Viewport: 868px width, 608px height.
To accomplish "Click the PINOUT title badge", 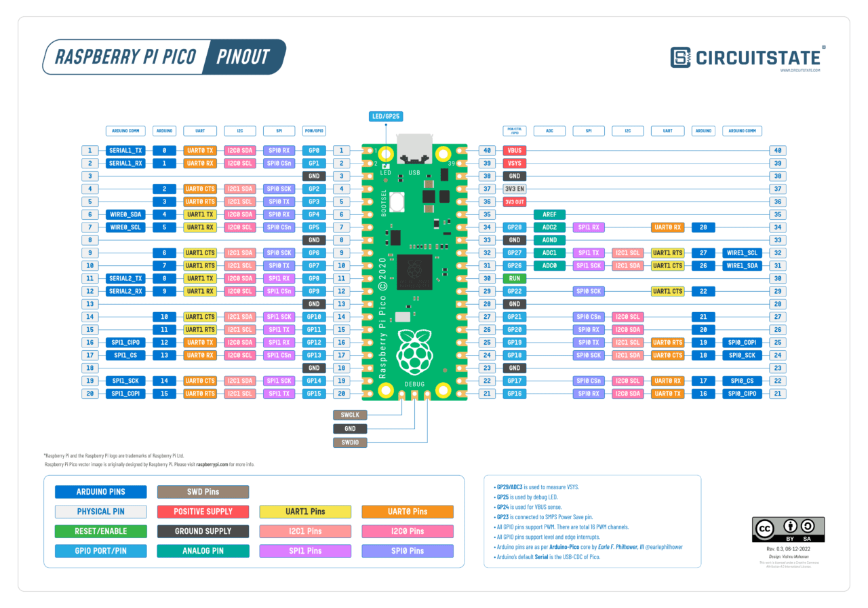I will [x=243, y=57].
